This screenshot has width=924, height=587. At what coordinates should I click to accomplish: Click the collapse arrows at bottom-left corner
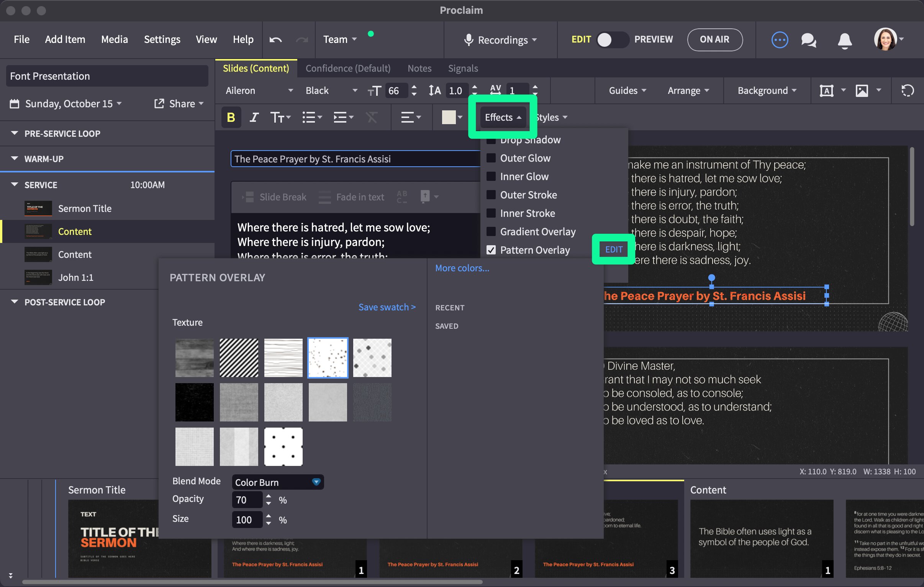click(x=11, y=576)
